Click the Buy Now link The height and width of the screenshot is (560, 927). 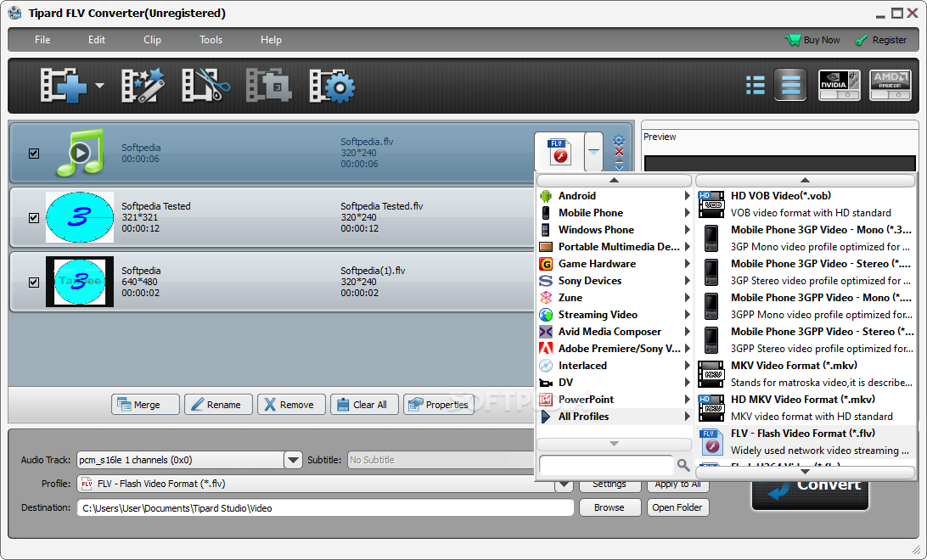click(x=813, y=40)
